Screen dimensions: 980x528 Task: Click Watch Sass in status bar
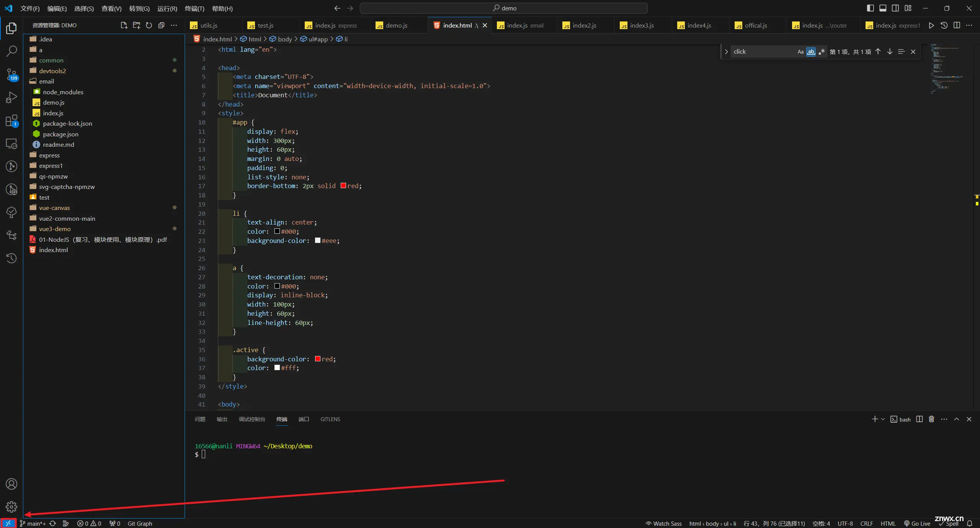click(663, 523)
